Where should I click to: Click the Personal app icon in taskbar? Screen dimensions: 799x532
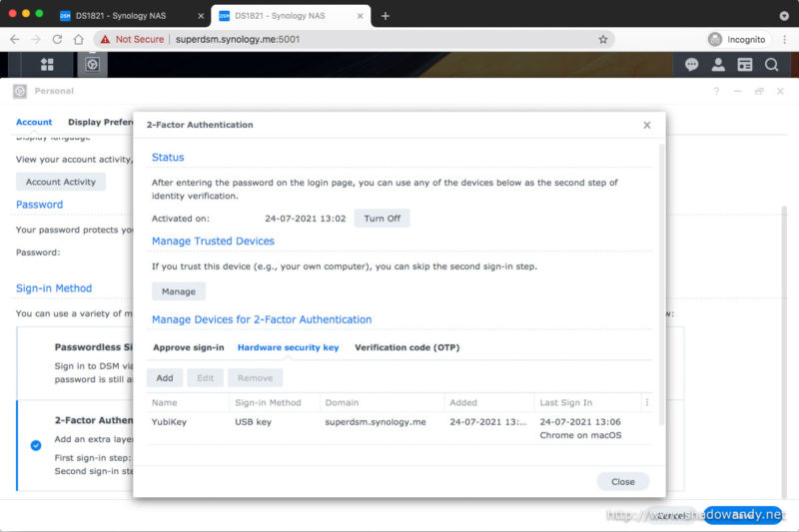tap(91, 64)
